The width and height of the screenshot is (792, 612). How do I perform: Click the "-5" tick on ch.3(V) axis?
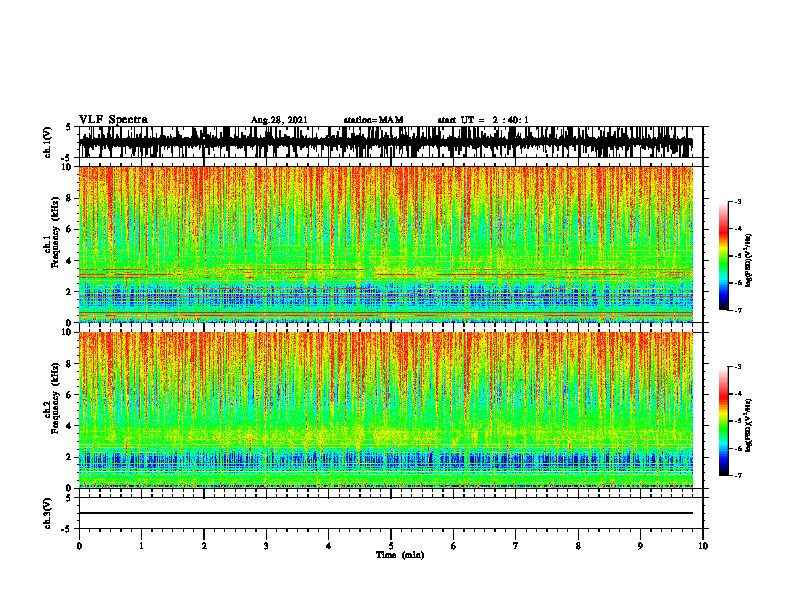pyautogui.click(x=66, y=529)
